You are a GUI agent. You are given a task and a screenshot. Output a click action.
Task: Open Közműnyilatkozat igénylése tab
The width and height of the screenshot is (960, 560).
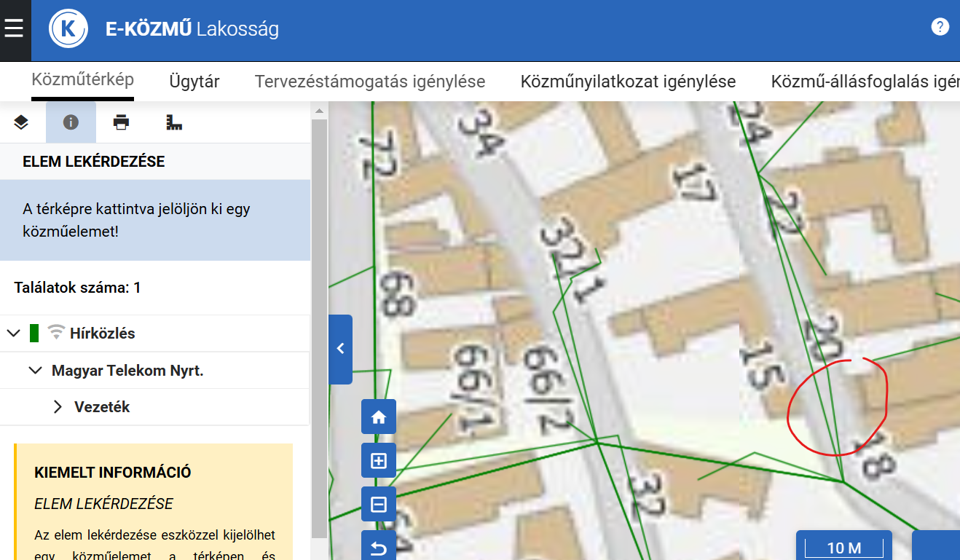(x=628, y=82)
